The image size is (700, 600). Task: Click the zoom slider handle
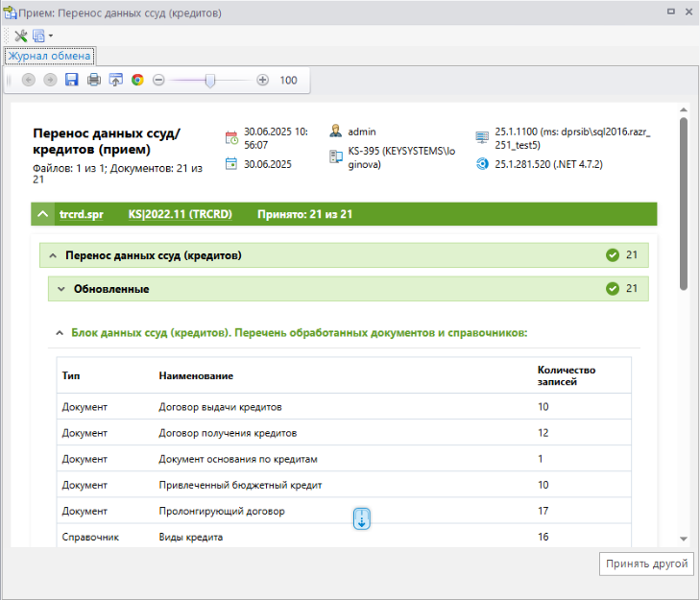point(210,80)
